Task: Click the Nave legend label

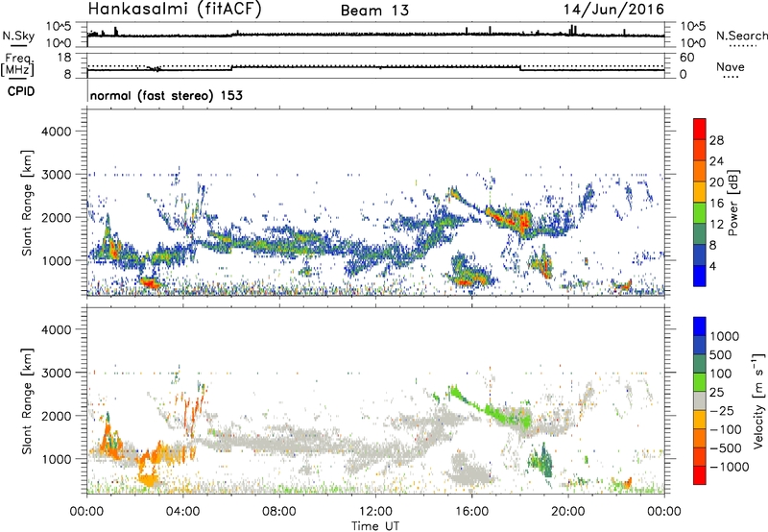Action: pyautogui.click(x=731, y=66)
